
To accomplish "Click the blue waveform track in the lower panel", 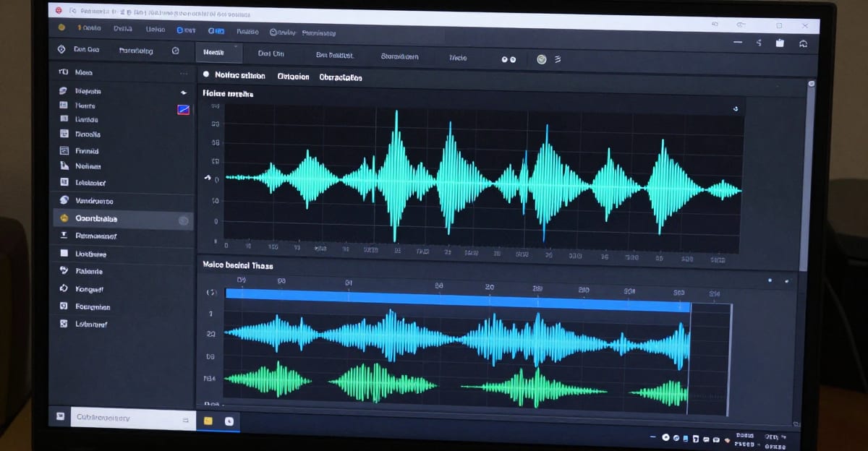I will (457, 338).
